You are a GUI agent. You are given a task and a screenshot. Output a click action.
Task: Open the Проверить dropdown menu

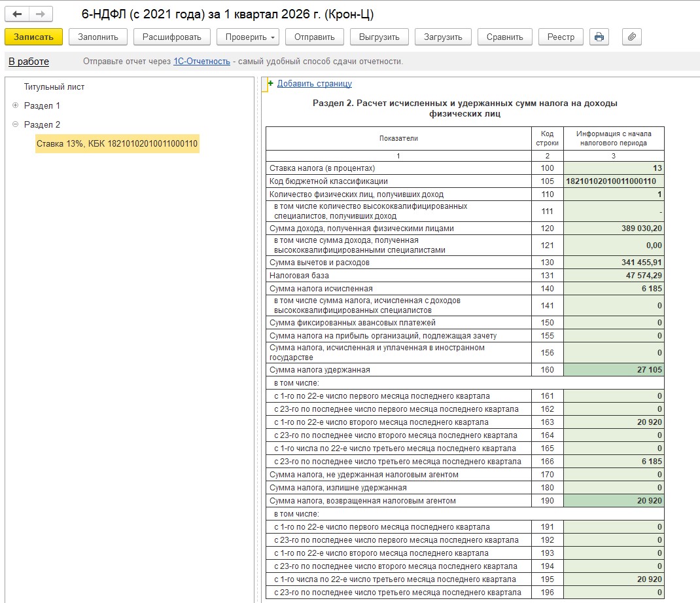248,37
